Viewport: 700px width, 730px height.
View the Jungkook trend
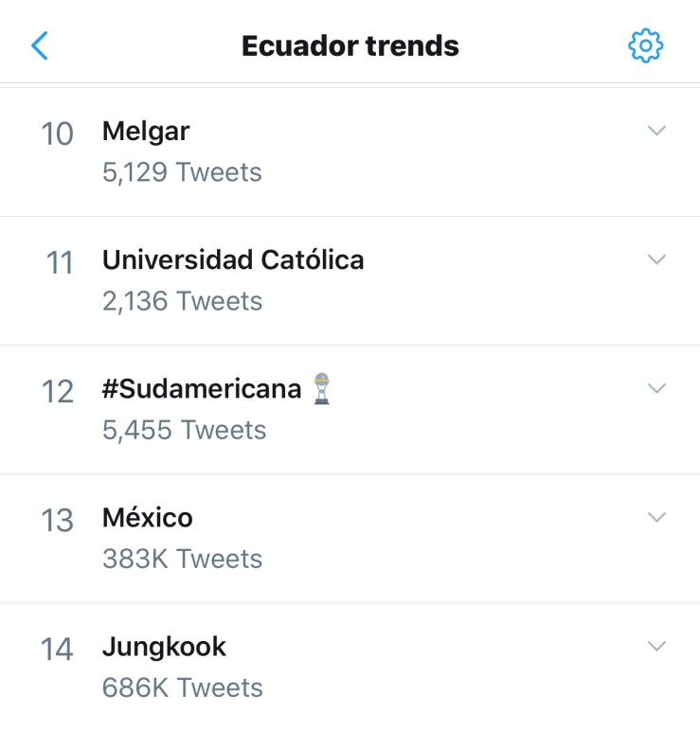pos(164,647)
